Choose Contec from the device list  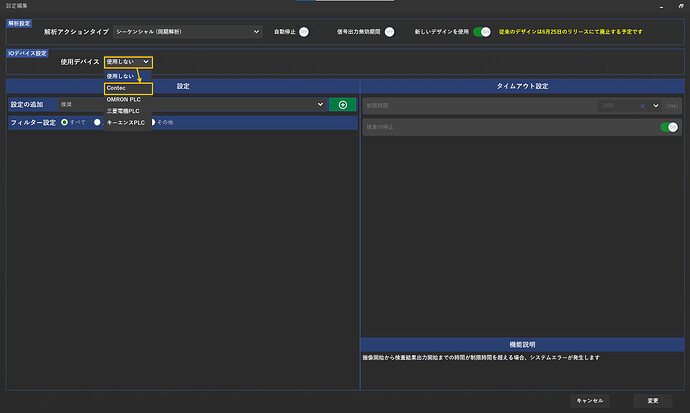coord(128,88)
